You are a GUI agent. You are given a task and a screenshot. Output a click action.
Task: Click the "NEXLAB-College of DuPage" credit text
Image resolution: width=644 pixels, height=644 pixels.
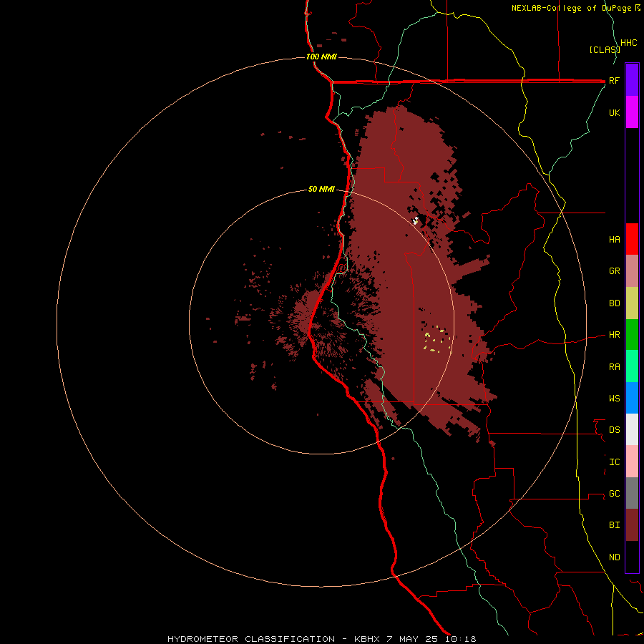pos(572,8)
